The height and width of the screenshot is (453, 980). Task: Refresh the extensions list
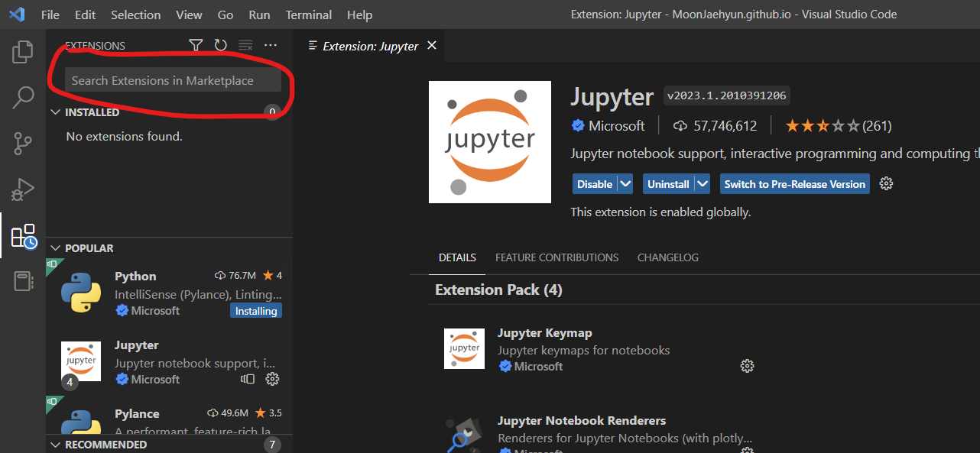tap(220, 46)
